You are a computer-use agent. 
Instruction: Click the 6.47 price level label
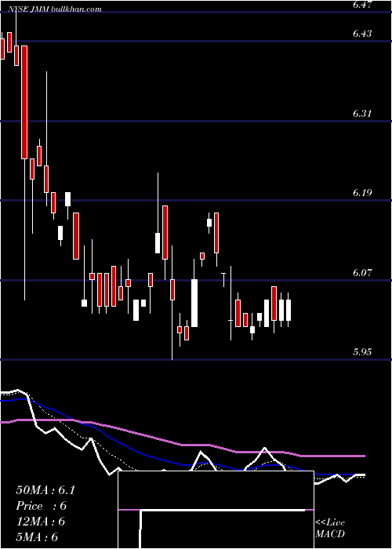click(362, 5)
